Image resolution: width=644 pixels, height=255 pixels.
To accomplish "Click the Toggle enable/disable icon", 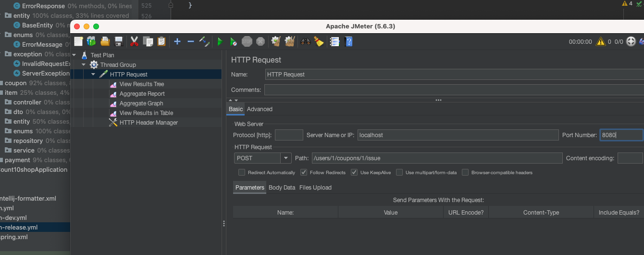I will (x=204, y=41).
